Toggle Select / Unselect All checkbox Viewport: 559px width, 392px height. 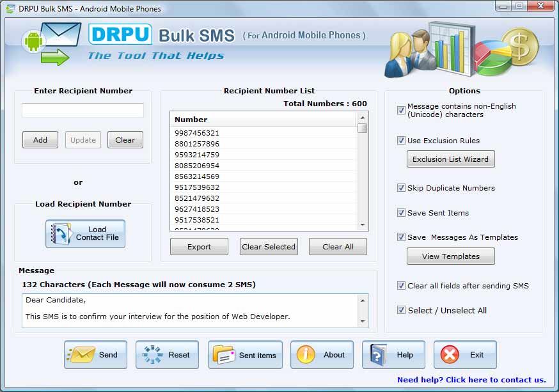401,310
